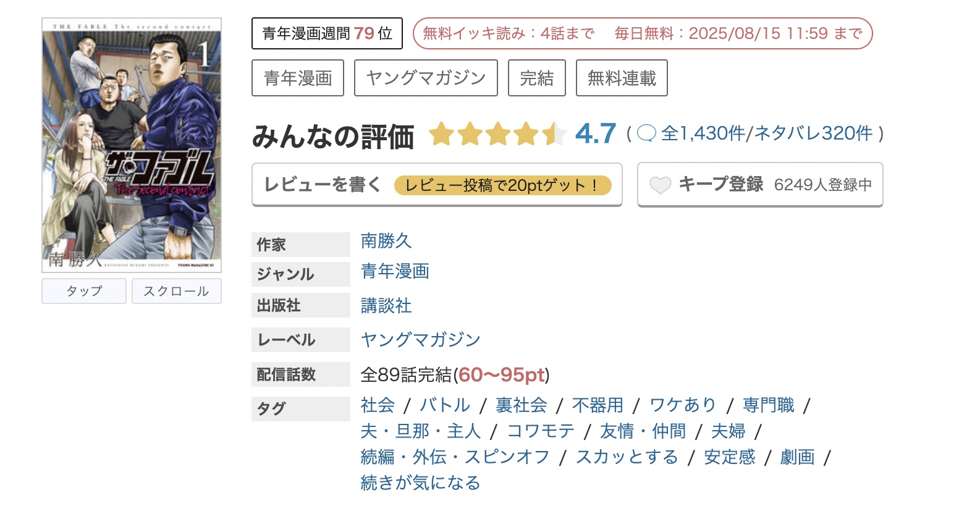Click the 裏社会 tag link
Image resolution: width=980 pixels, height=519 pixels.
pos(522,405)
